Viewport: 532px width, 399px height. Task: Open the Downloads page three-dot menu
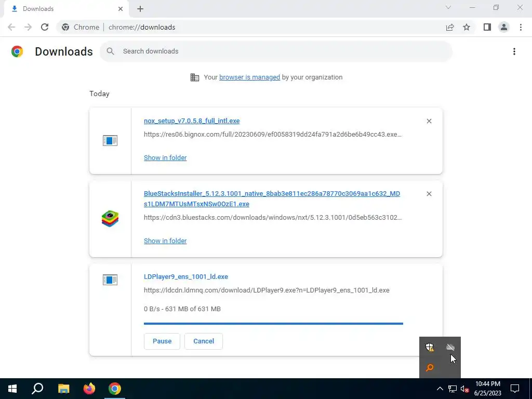click(514, 51)
